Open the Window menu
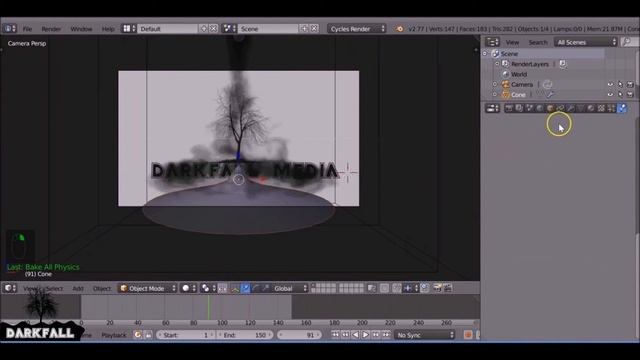The width and height of the screenshot is (640, 360). (81, 29)
